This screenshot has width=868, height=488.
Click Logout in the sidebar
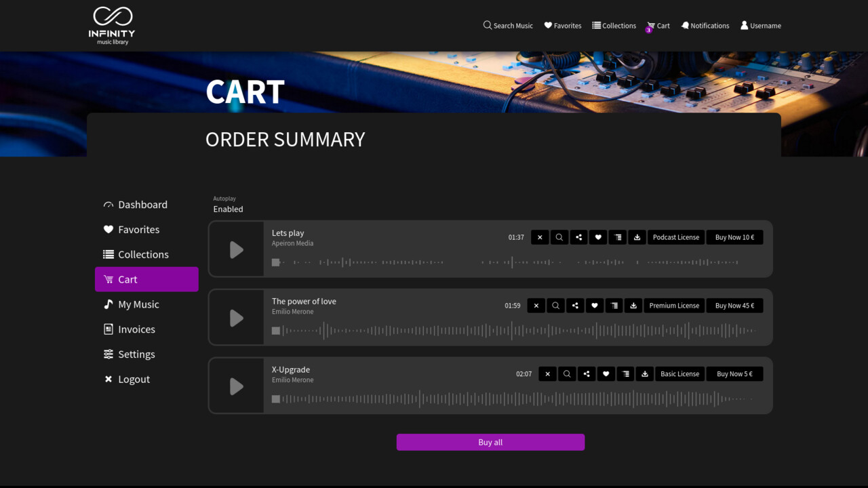point(146,380)
